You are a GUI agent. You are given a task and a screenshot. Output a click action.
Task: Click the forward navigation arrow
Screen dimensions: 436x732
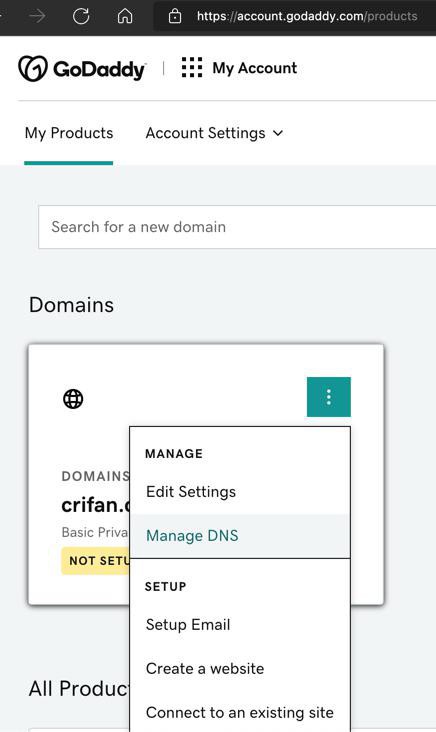click(37, 16)
